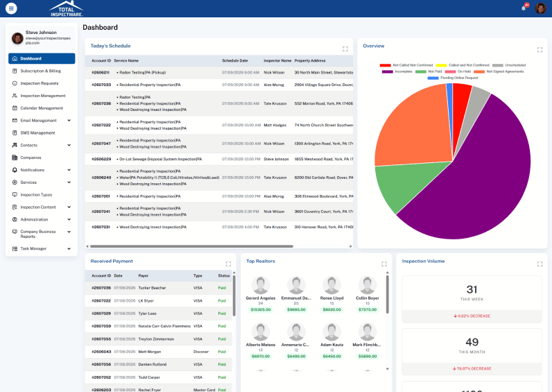Toggle Unscheduled legend item in Overview
552x392 pixels.
coord(509,65)
